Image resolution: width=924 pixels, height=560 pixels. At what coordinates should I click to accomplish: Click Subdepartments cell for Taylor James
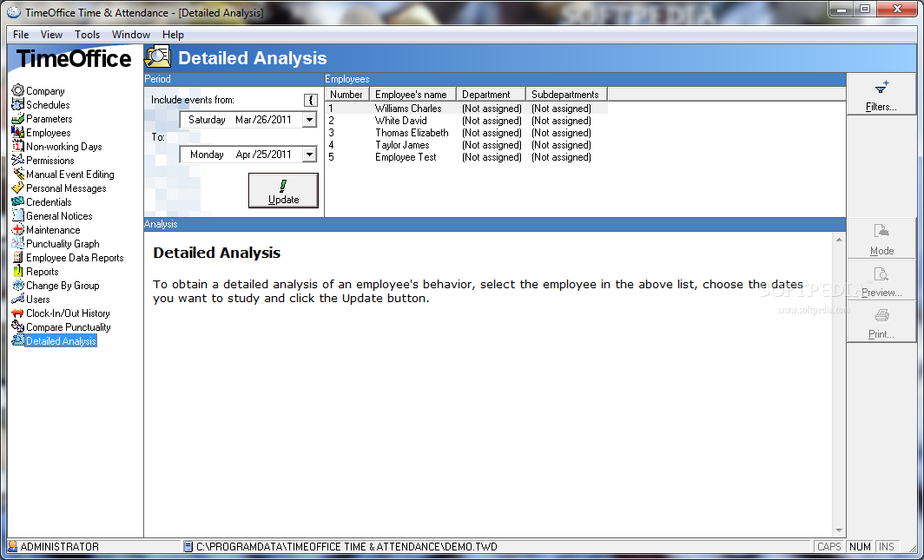pos(561,145)
